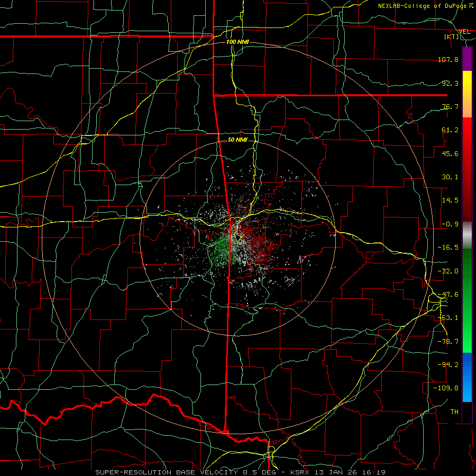Click the 92.3 legend value
This screenshot has height=476, width=476.
tap(450, 83)
